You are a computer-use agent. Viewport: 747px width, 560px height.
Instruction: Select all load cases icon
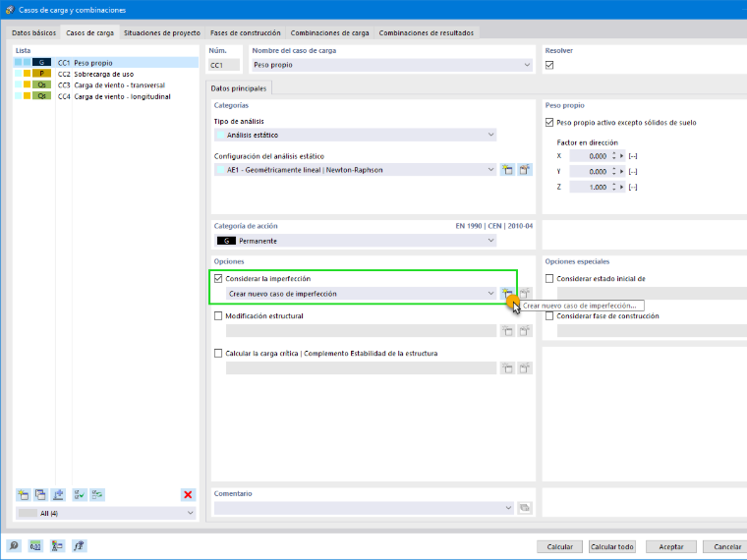pyautogui.click(x=80, y=495)
